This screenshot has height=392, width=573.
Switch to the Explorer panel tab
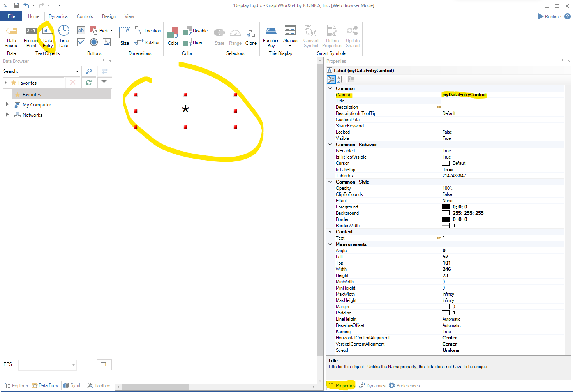(x=16, y=385)
